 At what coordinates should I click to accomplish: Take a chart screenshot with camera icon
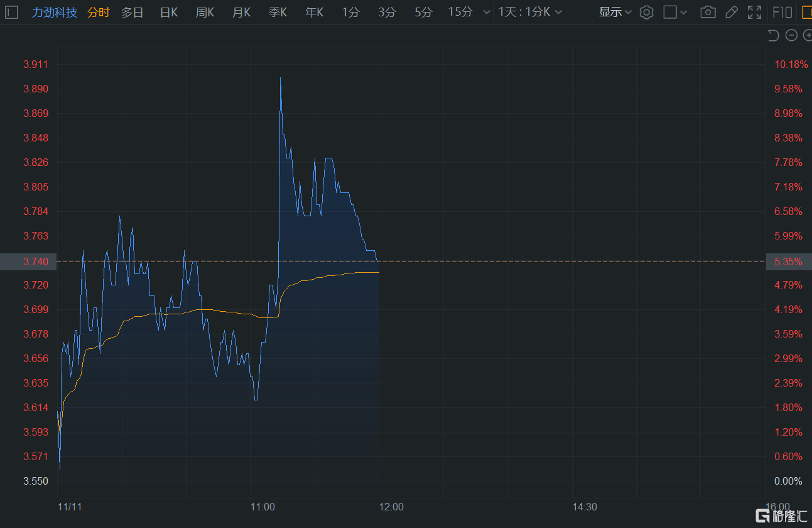coord(708,12)
